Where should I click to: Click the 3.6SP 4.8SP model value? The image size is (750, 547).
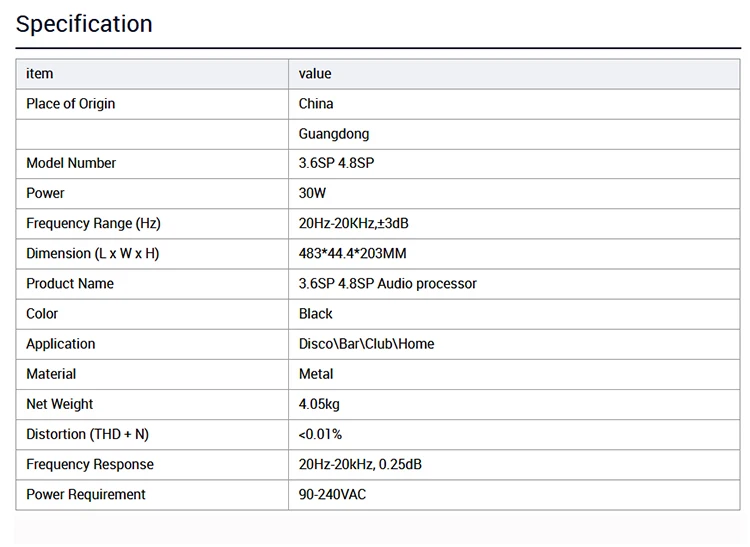(336, 163)
